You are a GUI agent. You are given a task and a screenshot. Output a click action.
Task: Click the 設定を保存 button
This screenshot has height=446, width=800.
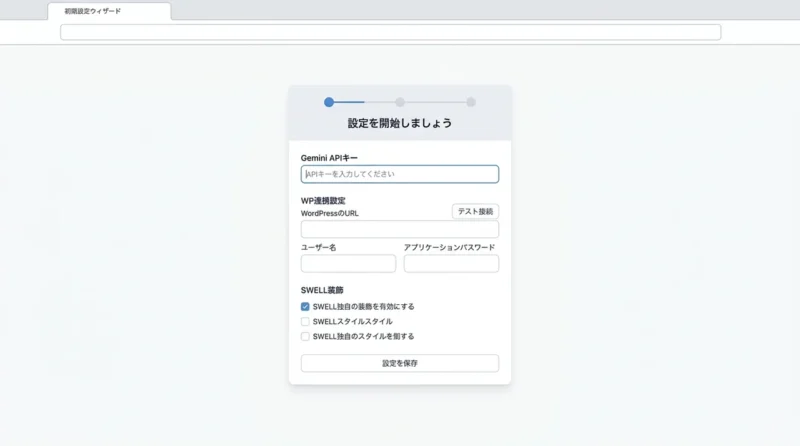tap(399, 363)
